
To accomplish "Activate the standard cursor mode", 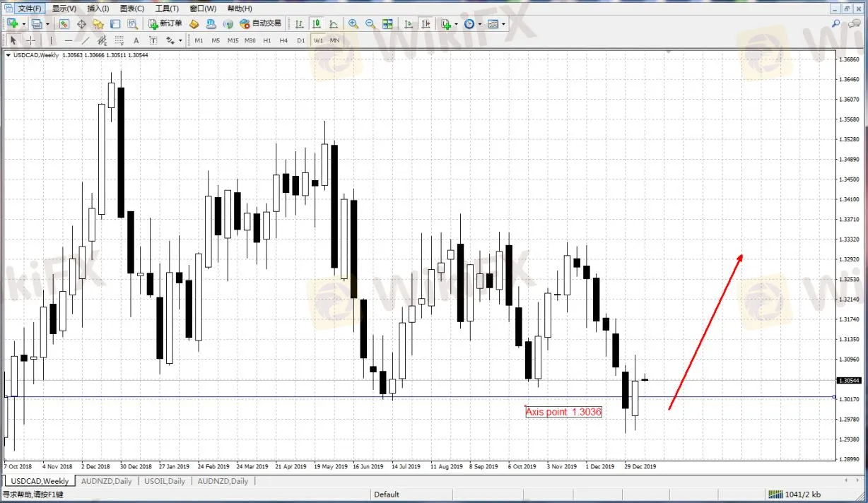I will pyautogui.click(x=13, y=40).
